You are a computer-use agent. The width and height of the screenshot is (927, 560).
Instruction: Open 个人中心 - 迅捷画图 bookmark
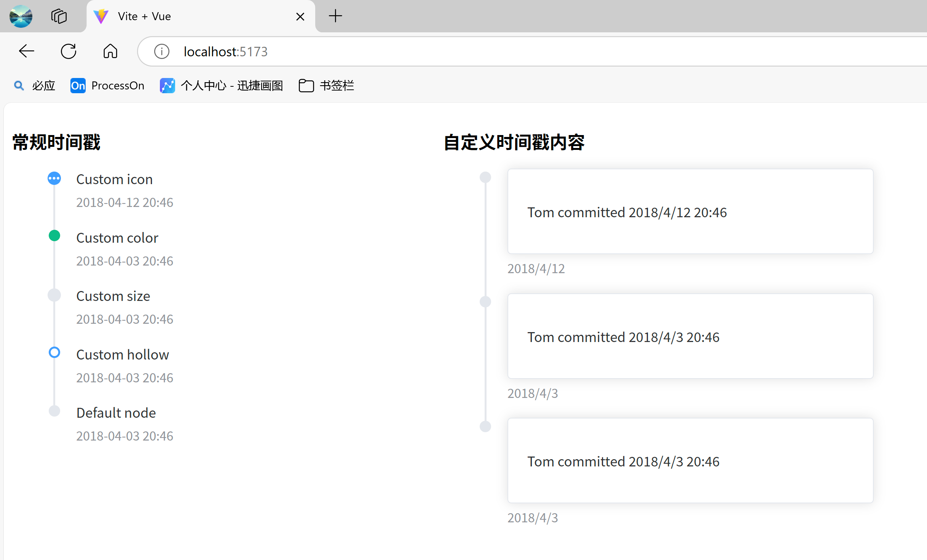[222, 86]
